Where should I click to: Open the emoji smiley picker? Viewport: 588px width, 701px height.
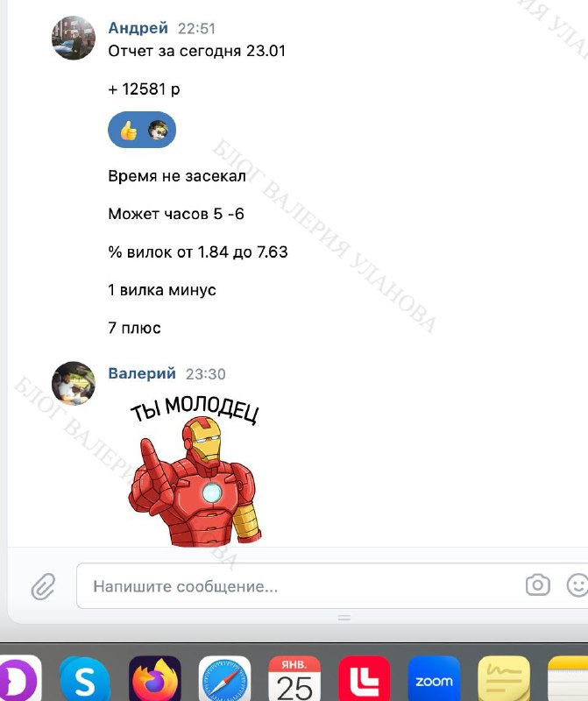click(577, 584)
